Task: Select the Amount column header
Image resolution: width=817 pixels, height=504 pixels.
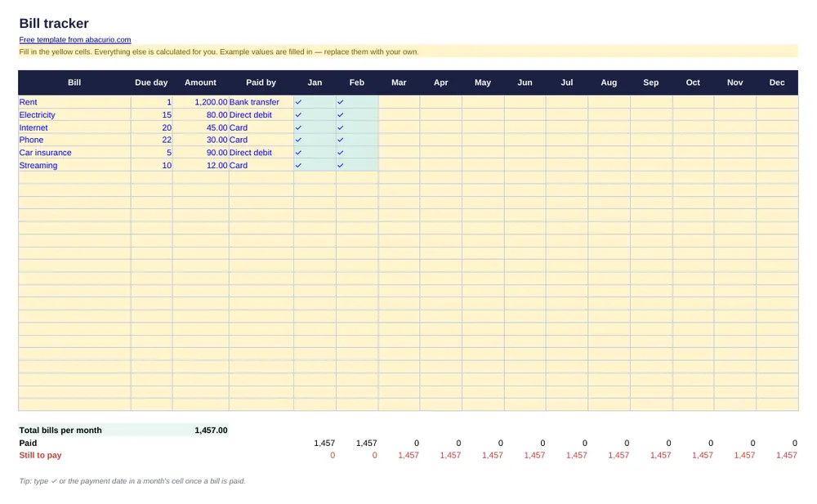Action: [x=201, y=83]
